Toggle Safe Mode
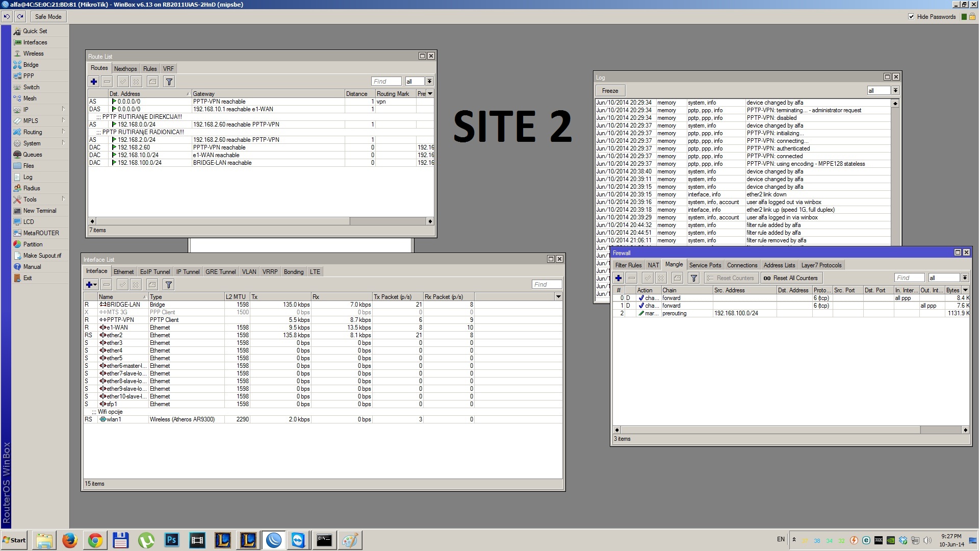980x551 pixels. pyautogui.click(x=48, y=17)
